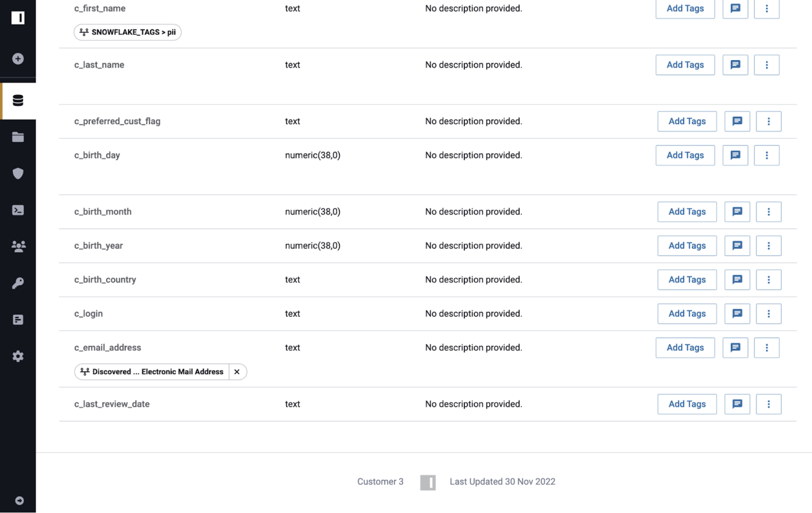The image size is (812, 513).
Task: Expand the sidebar with the bottom arrow
Action: pos(19,500)
